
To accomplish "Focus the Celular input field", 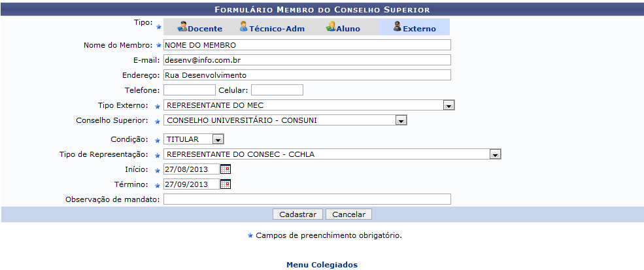I will (x=277, y=90).
